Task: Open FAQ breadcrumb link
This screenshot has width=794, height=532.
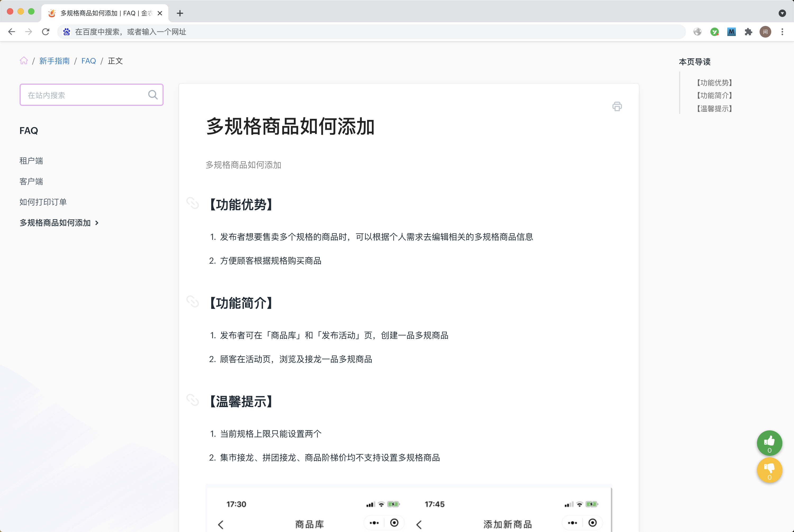Action: click(88, 61)
